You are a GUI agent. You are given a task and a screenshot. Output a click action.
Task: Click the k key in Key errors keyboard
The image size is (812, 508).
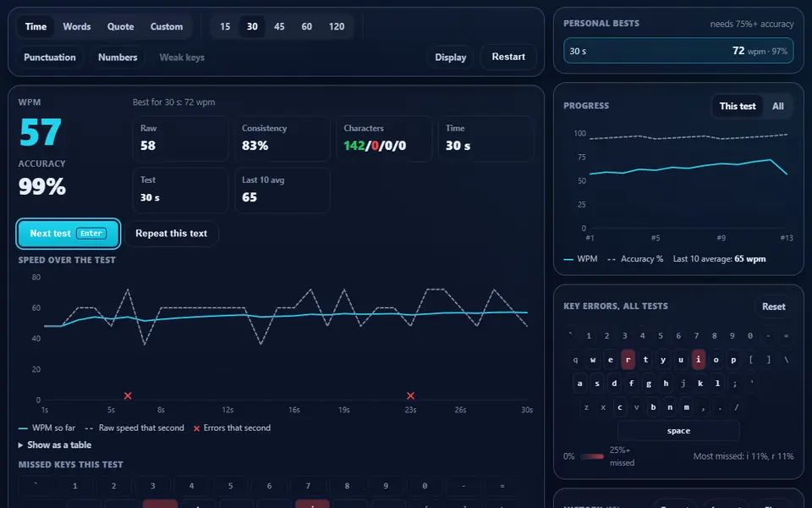point(700,383)
